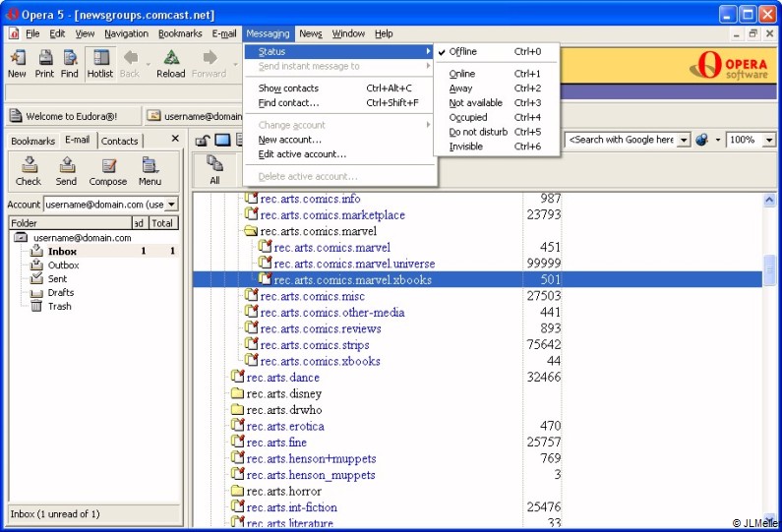Choose New account menu entry
782x532 pixels.
tap(338, 140)
